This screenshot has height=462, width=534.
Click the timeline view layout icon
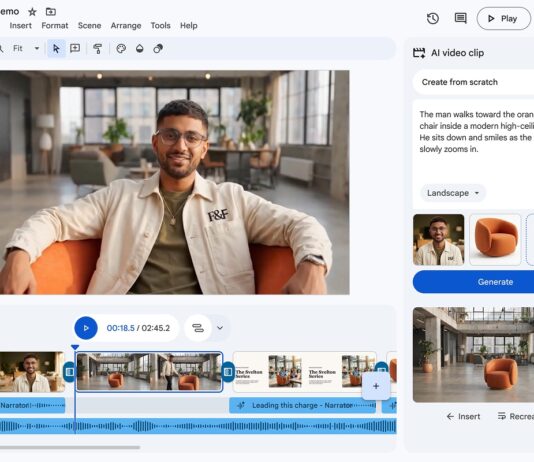(x=198, y=328)
